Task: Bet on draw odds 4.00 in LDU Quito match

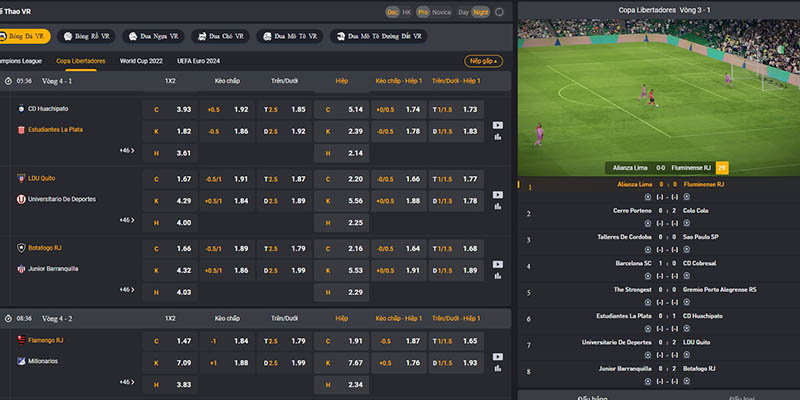Action: click(183, 222)
